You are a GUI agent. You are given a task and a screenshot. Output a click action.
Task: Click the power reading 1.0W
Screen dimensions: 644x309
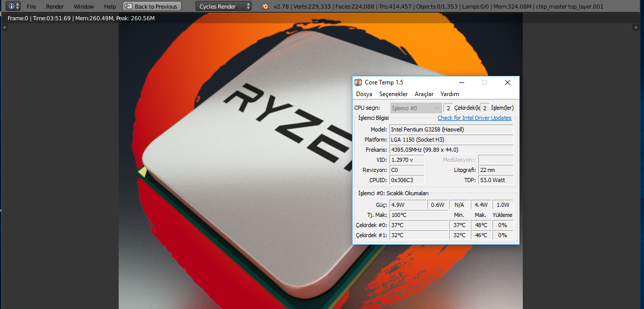point(503,205)
